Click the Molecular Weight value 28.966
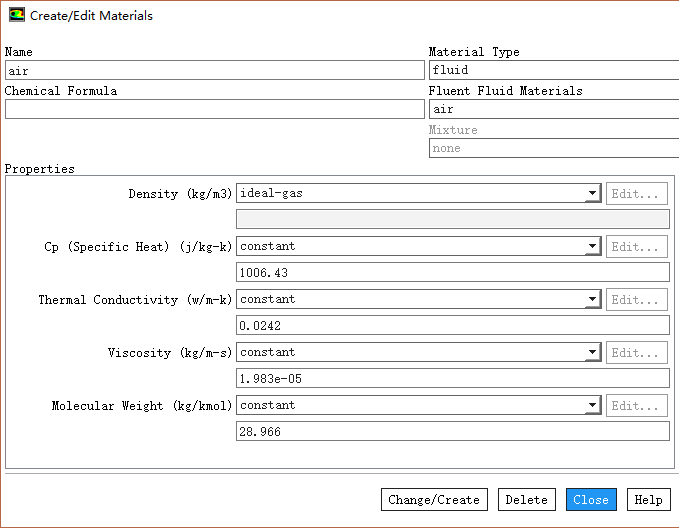 [452, 432]
